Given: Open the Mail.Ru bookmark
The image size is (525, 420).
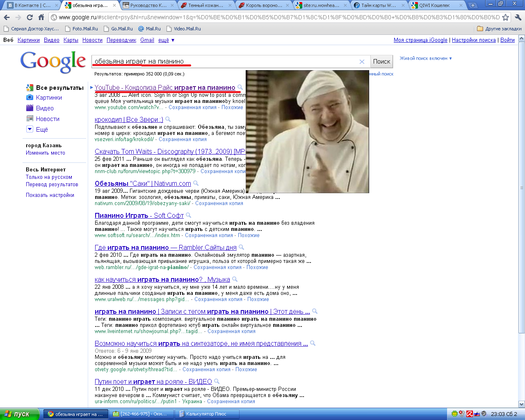Looking at the screenshot, I should [150, 29].
